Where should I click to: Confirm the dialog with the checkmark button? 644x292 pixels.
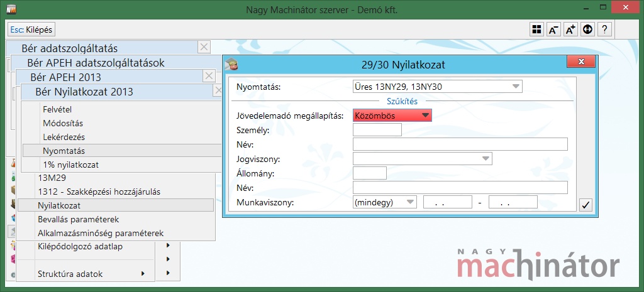[586, 205]
